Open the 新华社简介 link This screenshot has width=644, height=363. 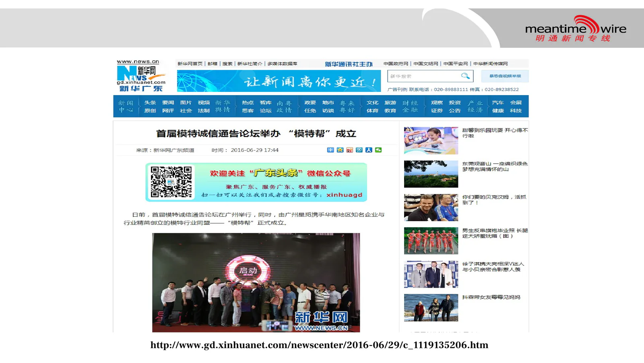click(x=250, y=64)
